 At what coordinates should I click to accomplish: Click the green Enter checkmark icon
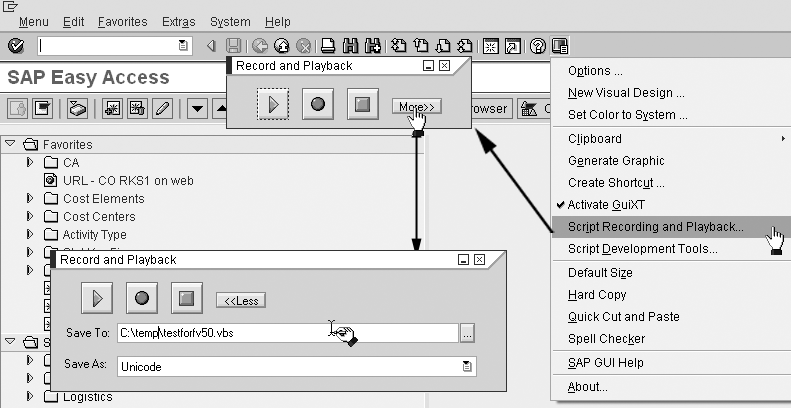click(17, 46)
